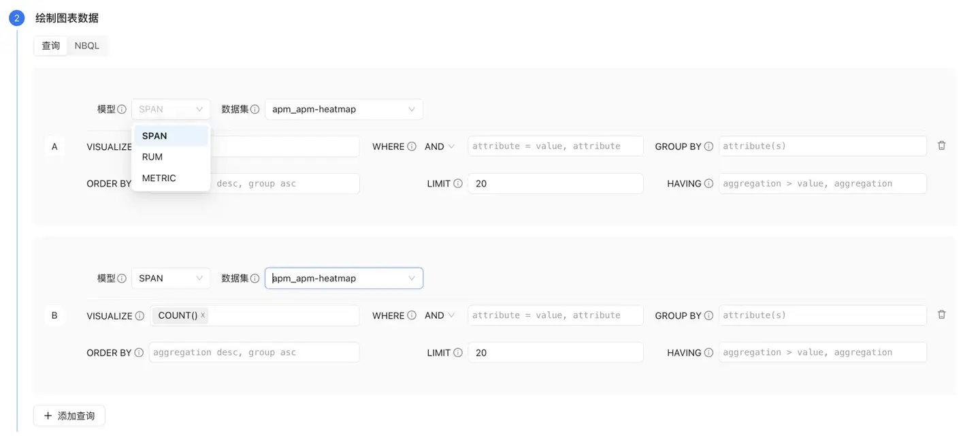Screen dimensions: 980x436
Task: Click the ORDER BY field in query B
Action: [x=254, y=352]
